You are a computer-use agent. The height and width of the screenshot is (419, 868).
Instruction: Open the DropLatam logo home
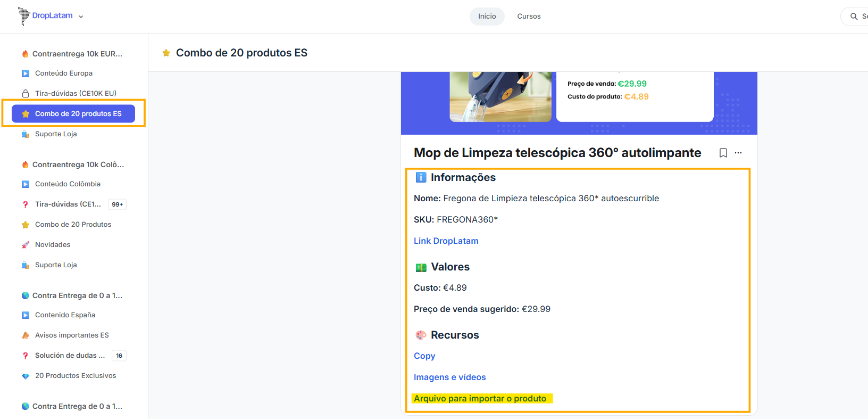click(46, 16)
